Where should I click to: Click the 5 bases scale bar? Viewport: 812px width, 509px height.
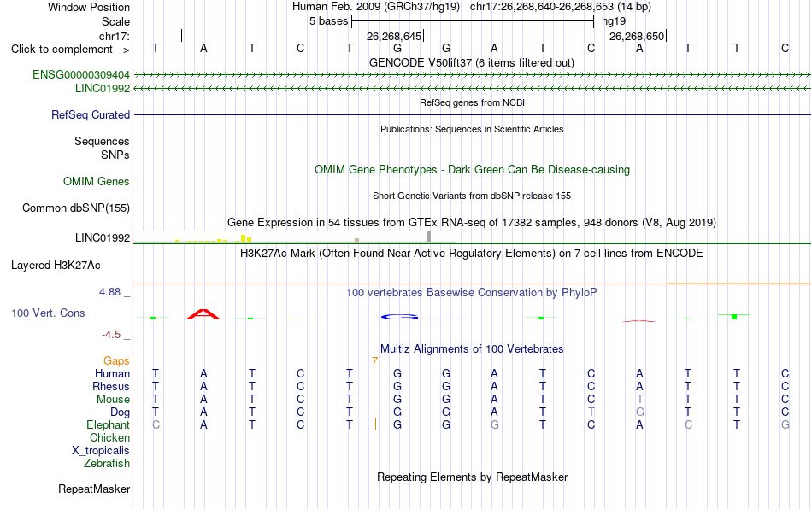point(473,21)
